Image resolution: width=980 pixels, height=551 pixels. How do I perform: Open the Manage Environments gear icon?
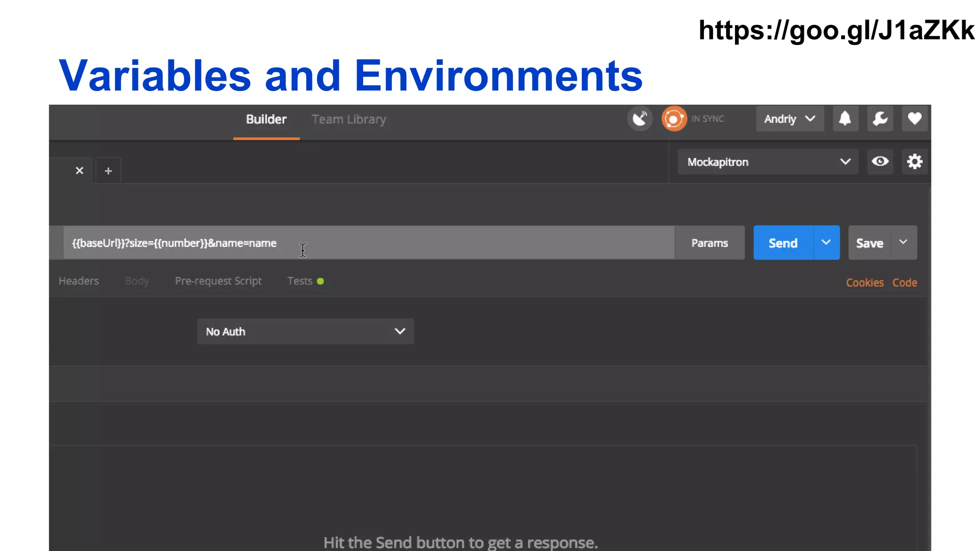(914, 162)
